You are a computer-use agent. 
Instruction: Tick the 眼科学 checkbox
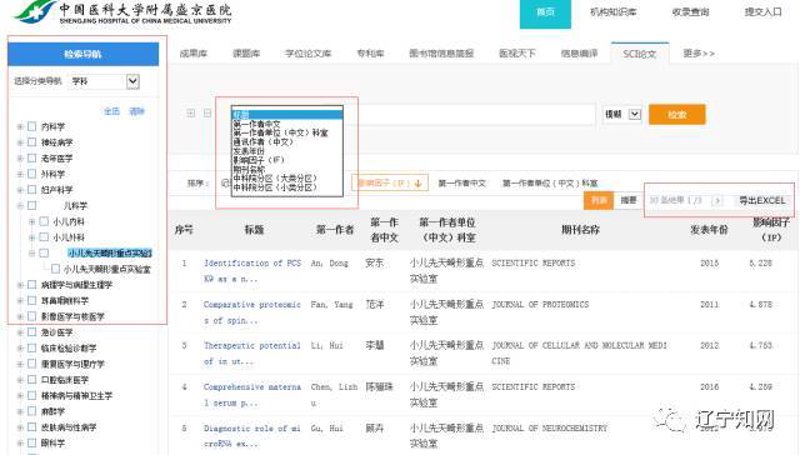pos(32,442)
